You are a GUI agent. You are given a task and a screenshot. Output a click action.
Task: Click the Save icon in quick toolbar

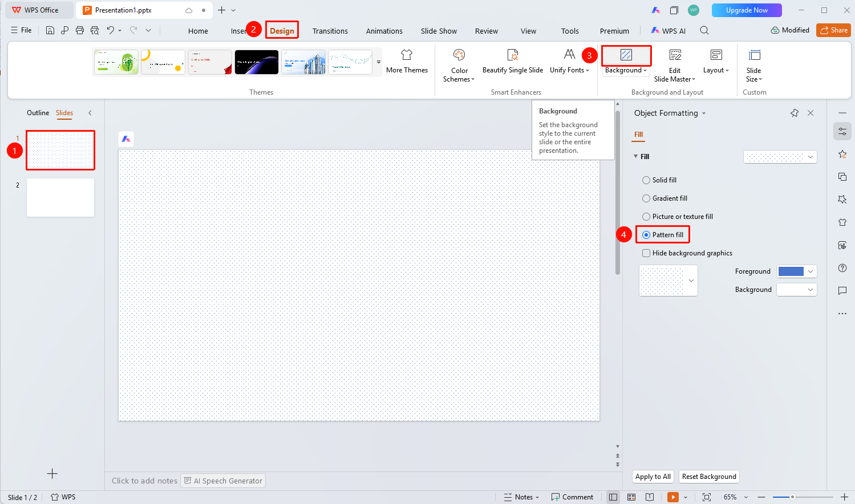[x=50, y=30]
